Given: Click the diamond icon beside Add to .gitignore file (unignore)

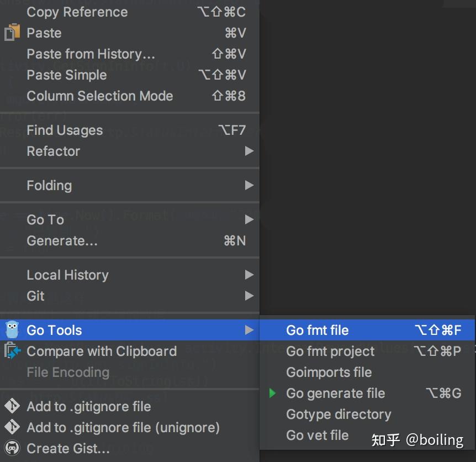Looking at the screenshot, I should tap(11, 427).
